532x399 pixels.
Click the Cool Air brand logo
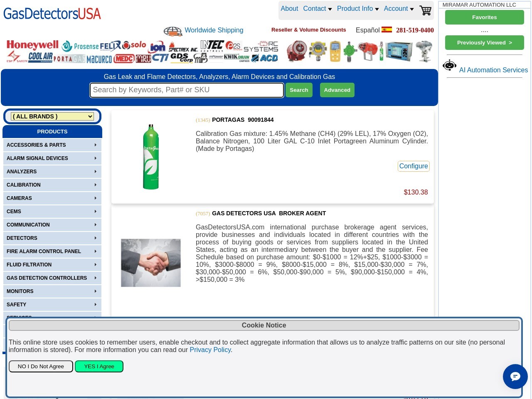tap(40, 57)
